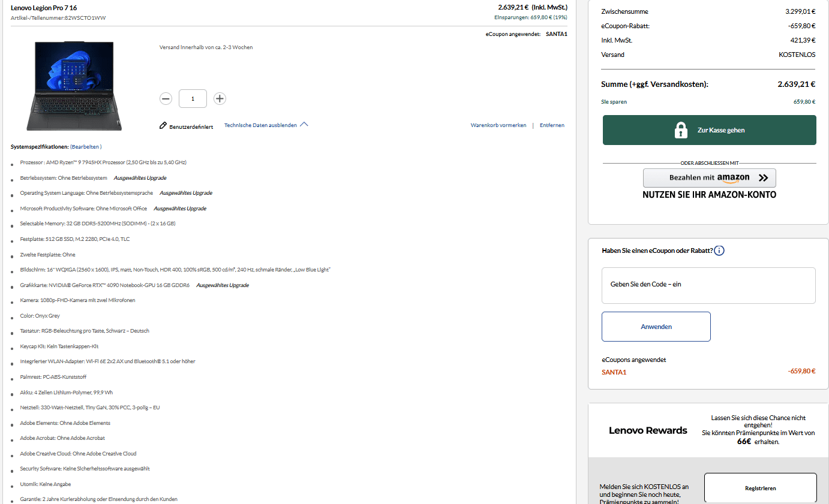Click the Kamera 1080p-FHD-Kamera line
The width and height of the screenshot is (829, 504).
point(77,300)
